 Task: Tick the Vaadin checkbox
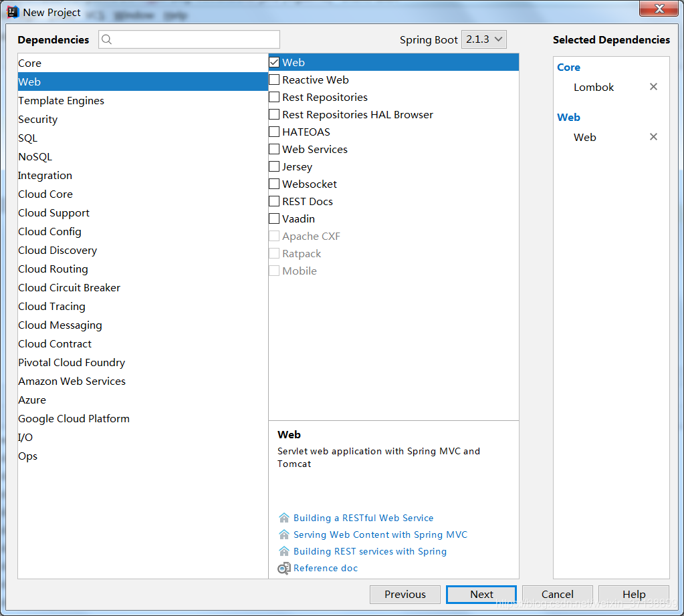tap(274, 218)
